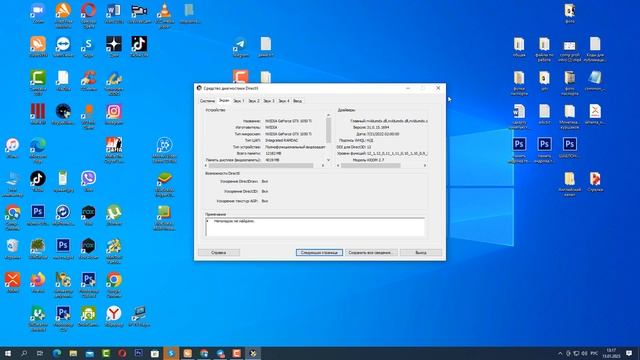
Task: Open the Windows Start menu
Action: point(8,353)
